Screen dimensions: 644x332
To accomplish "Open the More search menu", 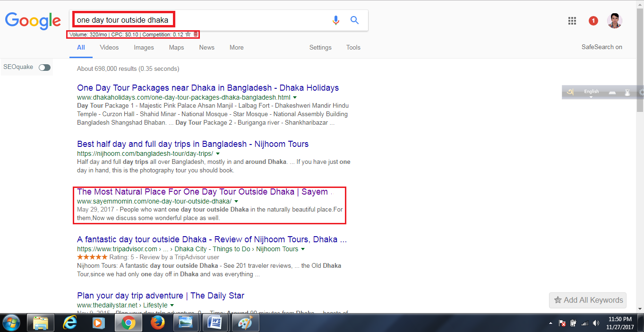I will 237,47.
